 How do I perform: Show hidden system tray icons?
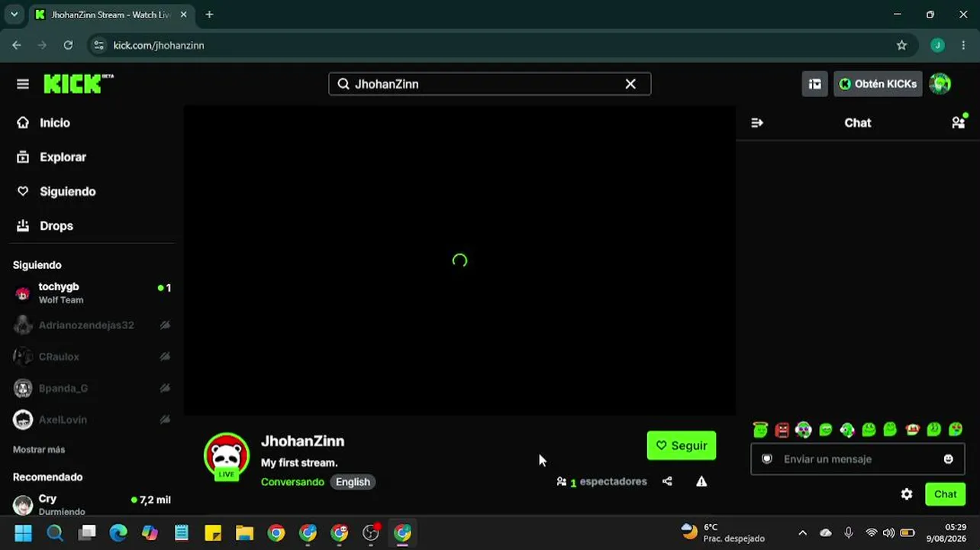coord(802,532)
